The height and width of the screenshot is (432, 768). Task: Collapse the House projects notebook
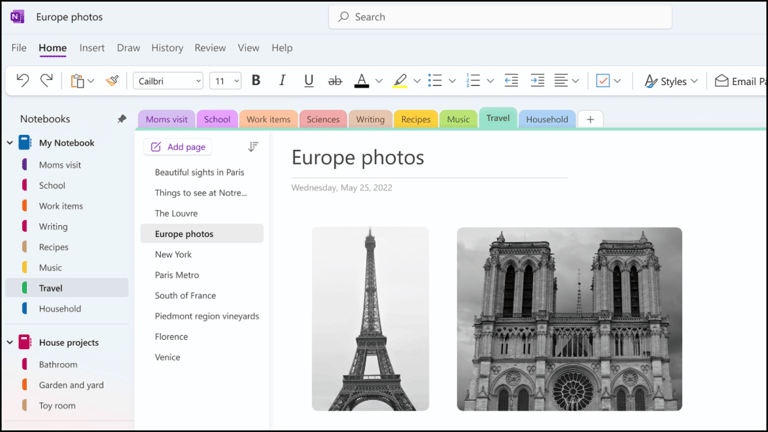point(10,342)
